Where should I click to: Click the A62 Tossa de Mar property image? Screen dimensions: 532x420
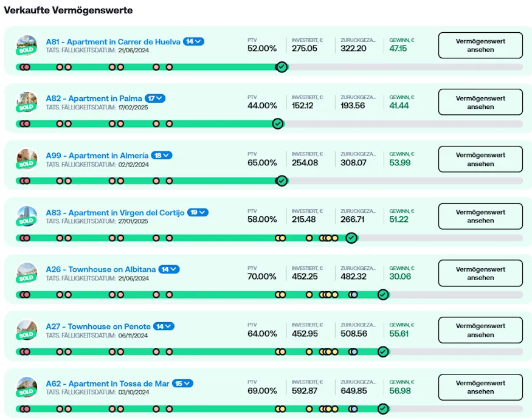pyautogui.click(x=27, y=387)
